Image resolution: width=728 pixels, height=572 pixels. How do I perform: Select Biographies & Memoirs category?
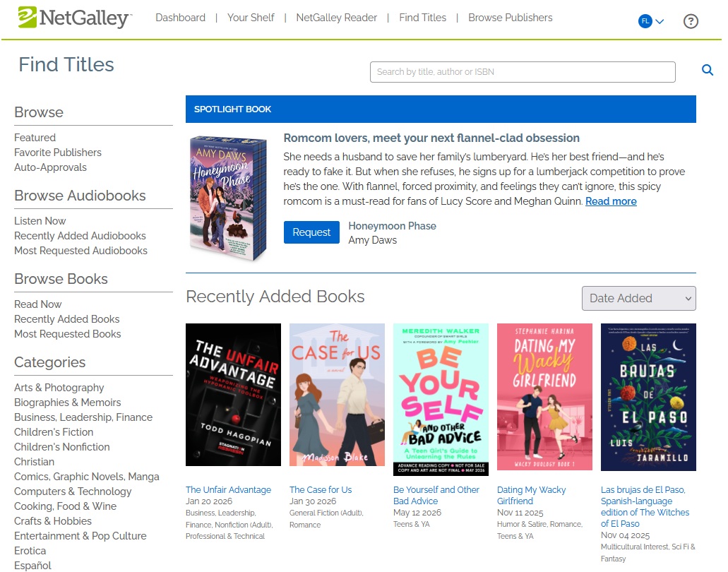(67, 403)
